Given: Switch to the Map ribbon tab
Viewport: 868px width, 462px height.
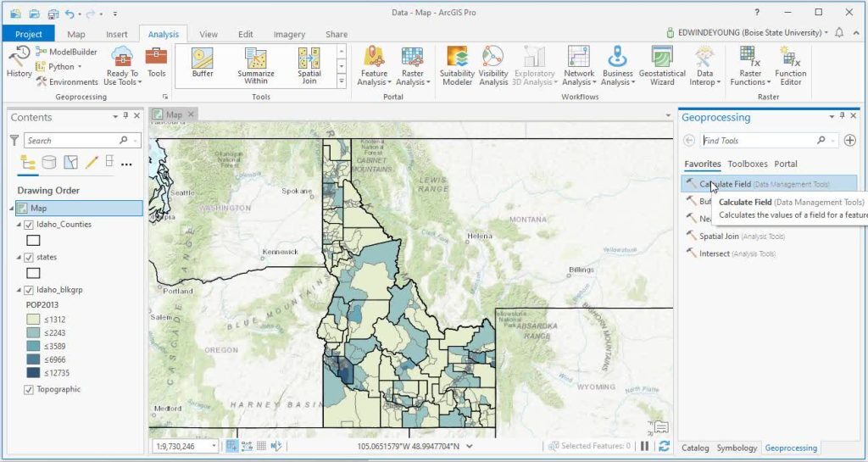Looking at the screenshot, I should click(75, 34).
